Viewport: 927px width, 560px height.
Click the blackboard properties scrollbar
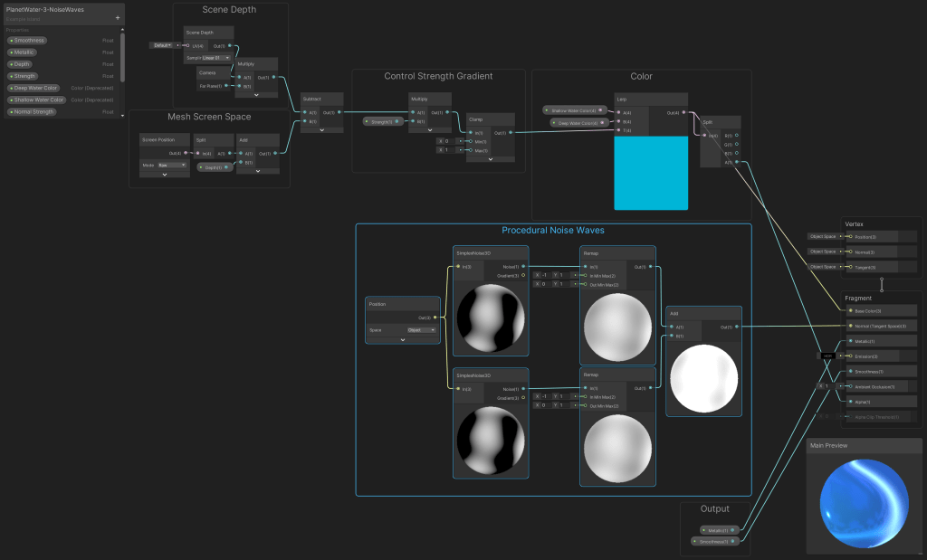tap(122, 59)
